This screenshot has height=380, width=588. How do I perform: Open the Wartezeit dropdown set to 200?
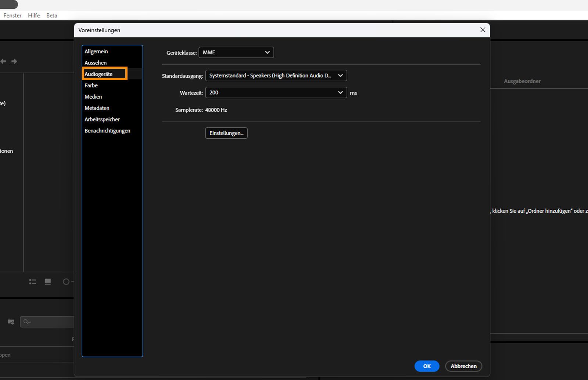click(x=276, y=93)
